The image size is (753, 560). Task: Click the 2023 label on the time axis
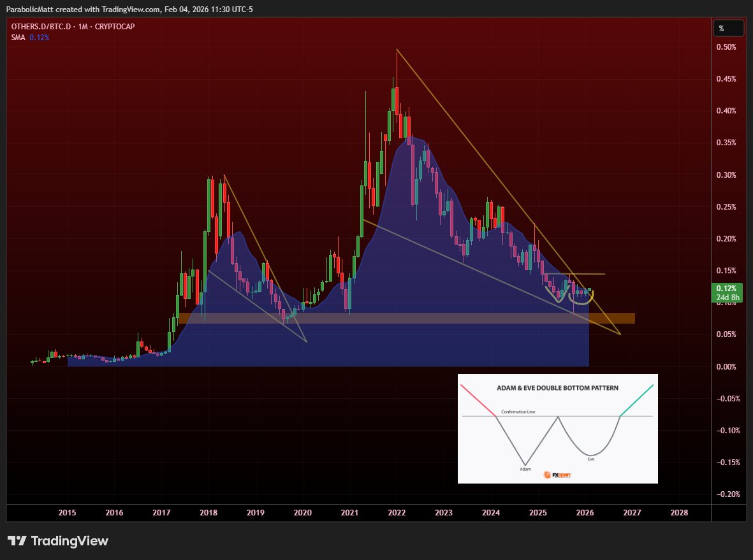click(x=444, y=512)
